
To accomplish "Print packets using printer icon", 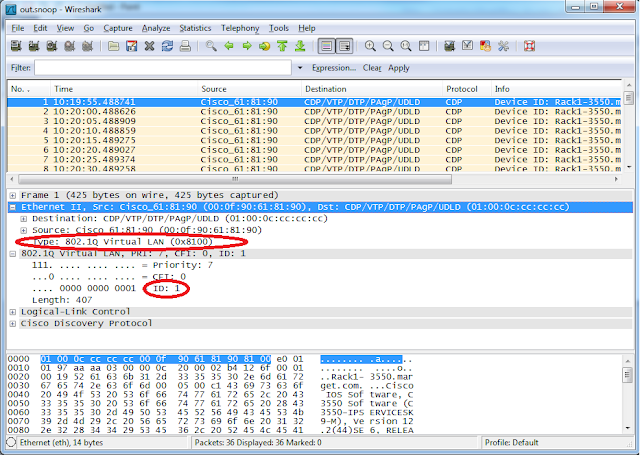I will tap(185, 46).
